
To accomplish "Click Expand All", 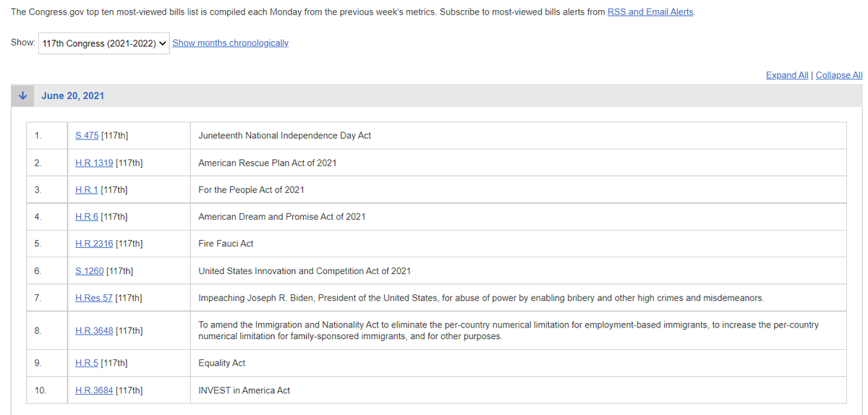I will (787, 75).
